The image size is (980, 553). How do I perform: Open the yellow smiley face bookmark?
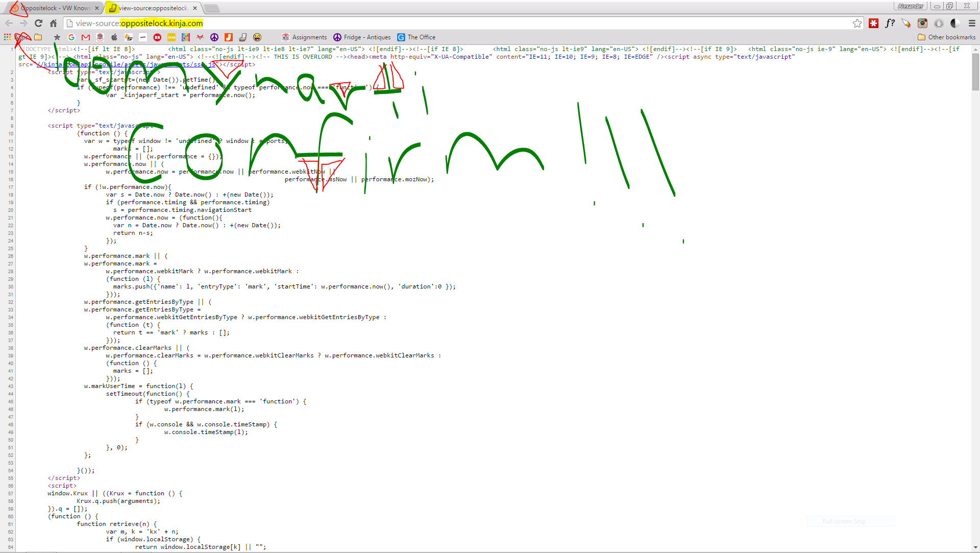[257, 37]
